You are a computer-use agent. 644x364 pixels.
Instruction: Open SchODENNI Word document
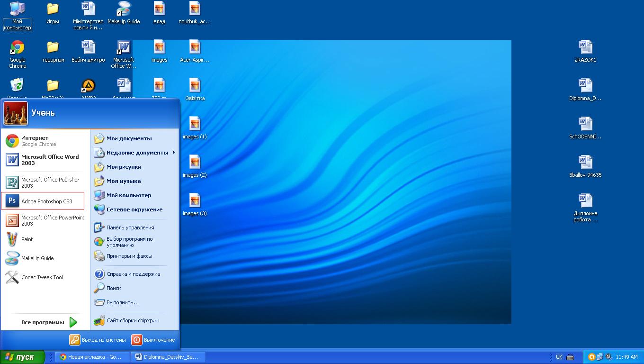tap(585, 128)
